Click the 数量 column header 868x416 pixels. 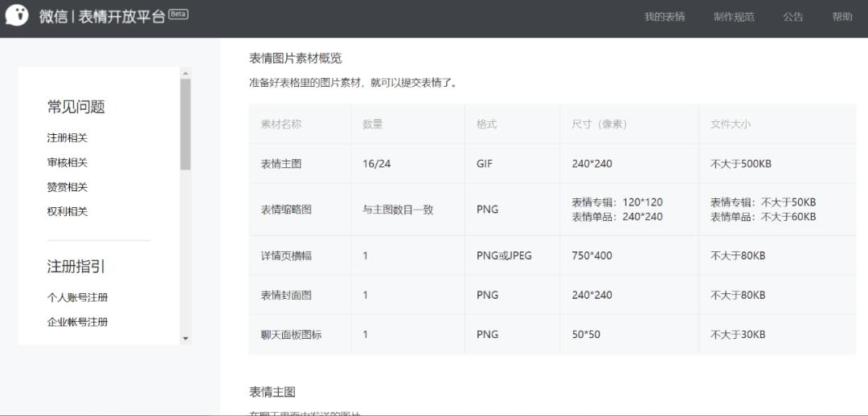(373, 124)
